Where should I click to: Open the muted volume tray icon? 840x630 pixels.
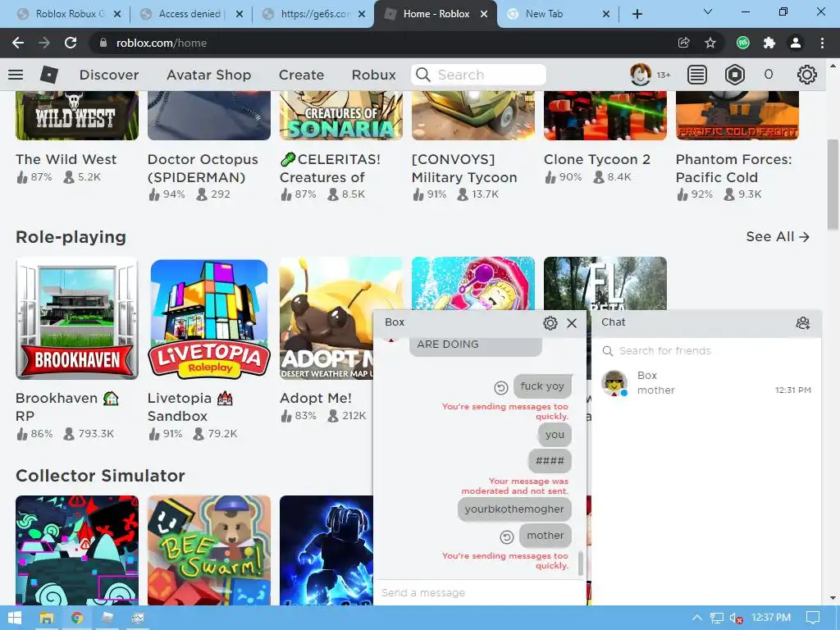736,619
